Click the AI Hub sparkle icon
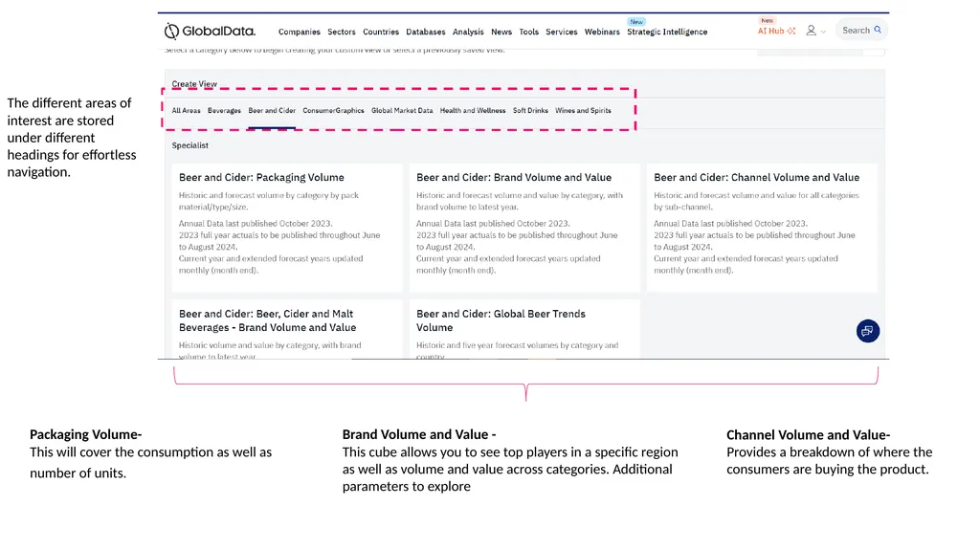This screenshot has width=980, height=550. point(791,31)
